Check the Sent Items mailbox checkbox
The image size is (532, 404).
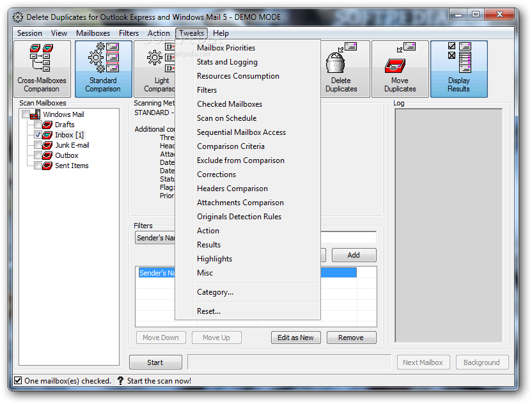[x=38, y=165]
